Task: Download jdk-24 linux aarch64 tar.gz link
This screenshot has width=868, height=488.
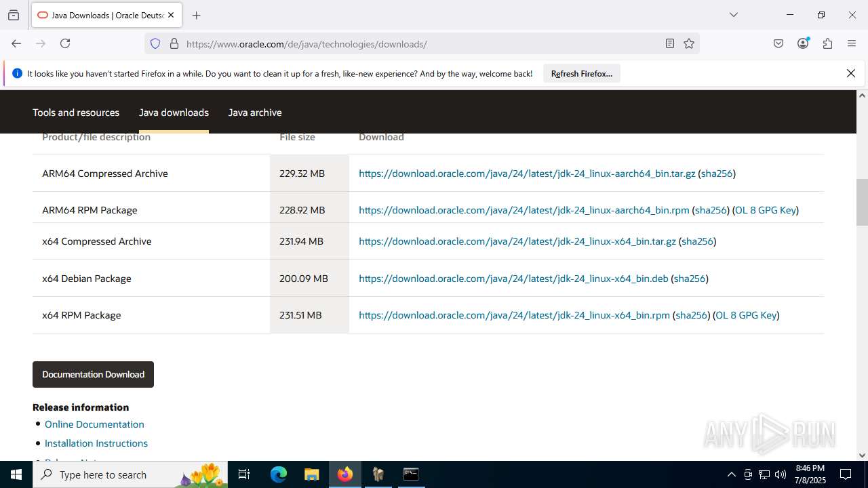Action: 527,174
